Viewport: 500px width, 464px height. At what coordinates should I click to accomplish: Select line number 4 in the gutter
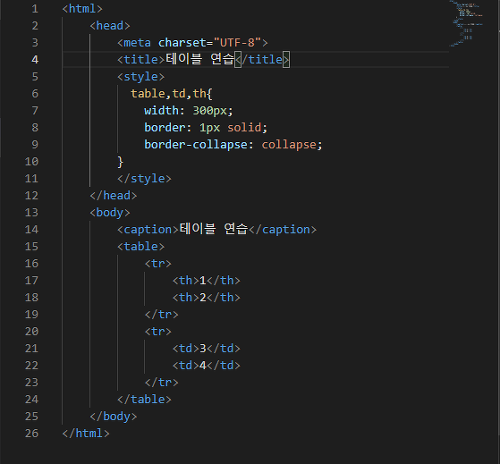click(x=35, y=60)
